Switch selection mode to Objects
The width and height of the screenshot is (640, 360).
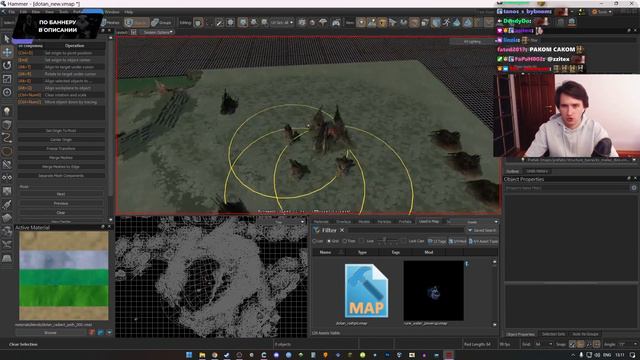[137, 22]
